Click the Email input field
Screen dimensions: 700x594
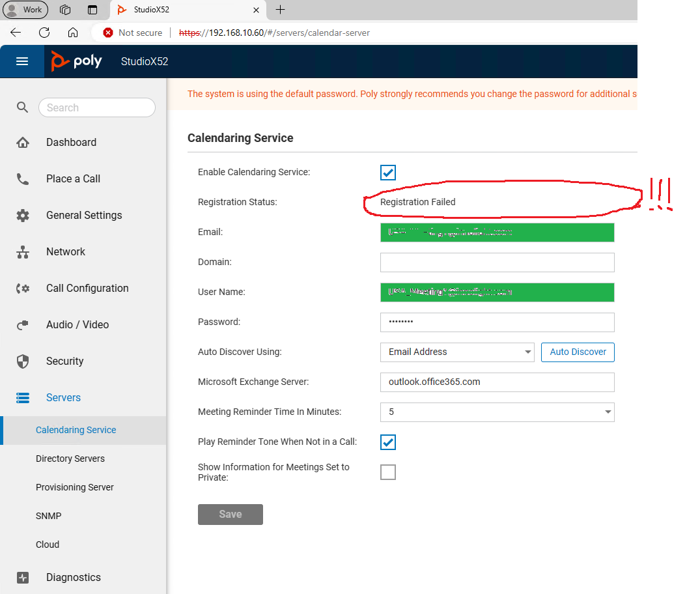(497, 233)
